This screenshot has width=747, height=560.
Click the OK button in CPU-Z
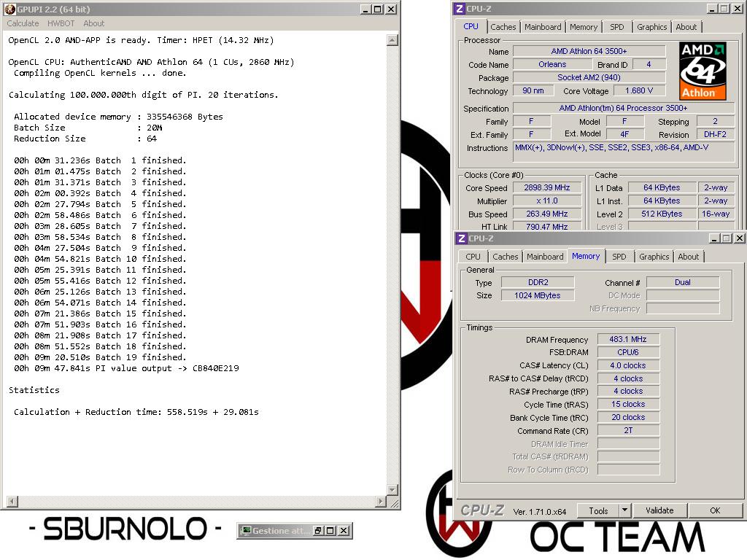(715, 510)
